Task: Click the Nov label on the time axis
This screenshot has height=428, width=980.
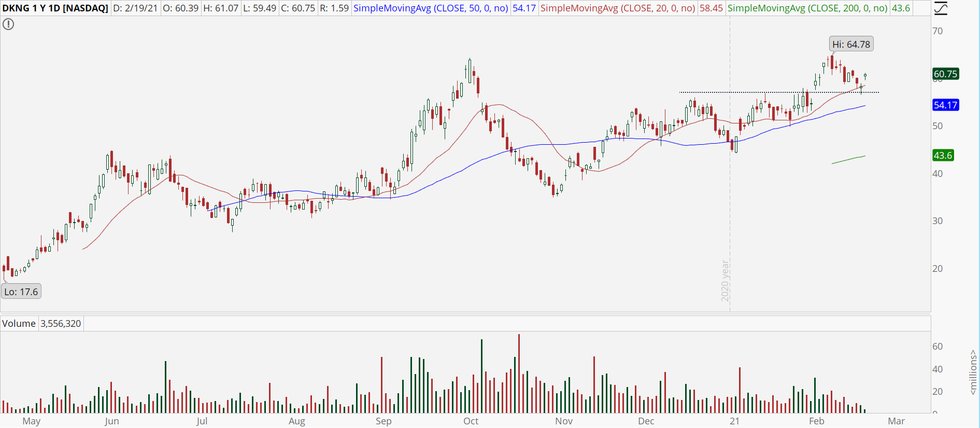Action: coord(564,421)
